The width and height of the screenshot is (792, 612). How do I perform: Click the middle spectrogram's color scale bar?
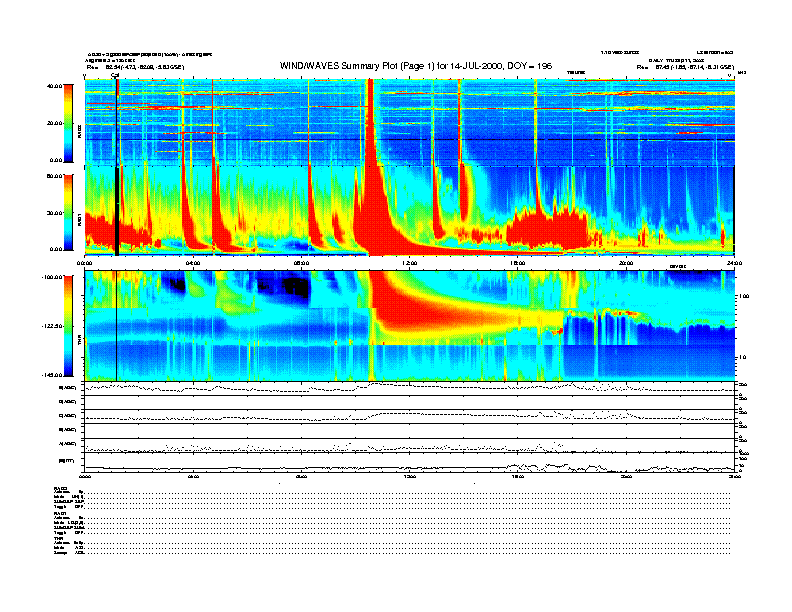click(x=68, y=213)
